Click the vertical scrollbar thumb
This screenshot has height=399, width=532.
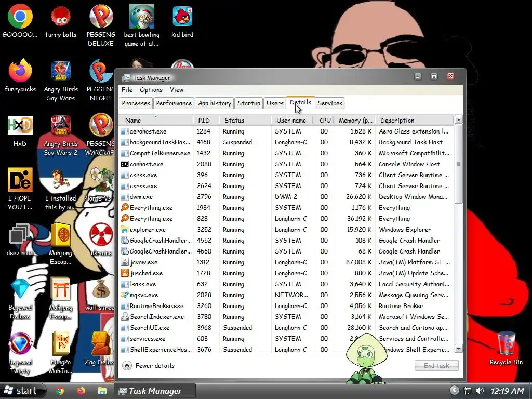(x=458, y=164)
